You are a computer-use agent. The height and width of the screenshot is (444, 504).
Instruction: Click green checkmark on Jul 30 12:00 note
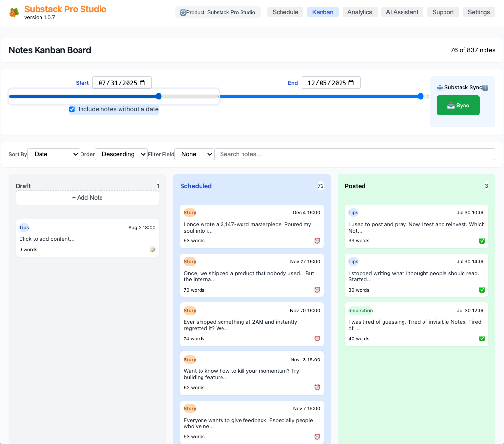[482, 338]
